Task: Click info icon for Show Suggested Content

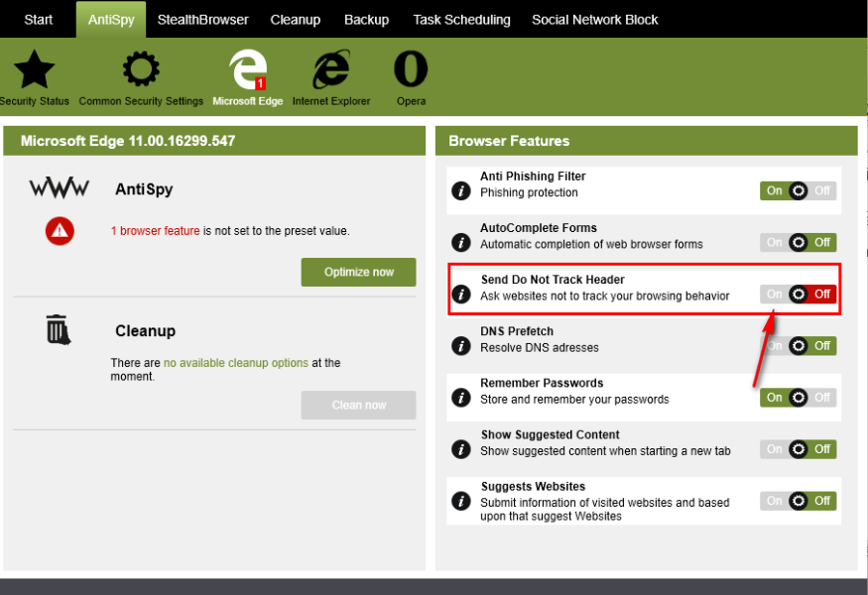Action: pos(461,449)
